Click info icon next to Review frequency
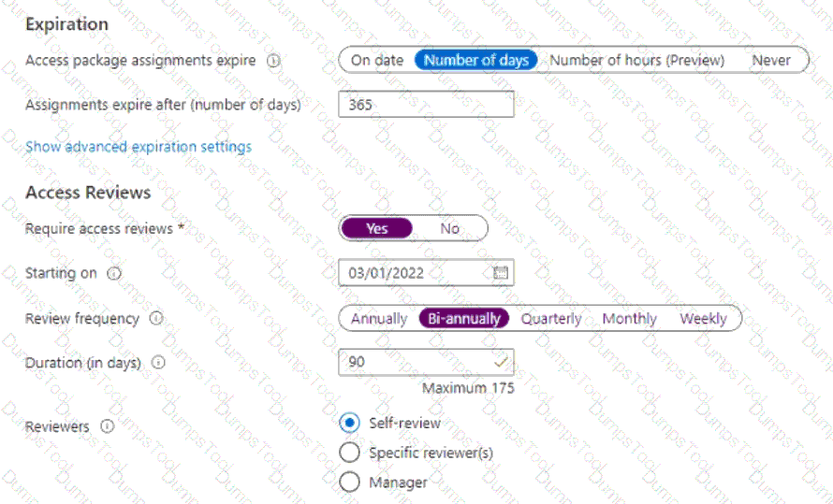Screen dimensions: 833x504 [156, 319]
